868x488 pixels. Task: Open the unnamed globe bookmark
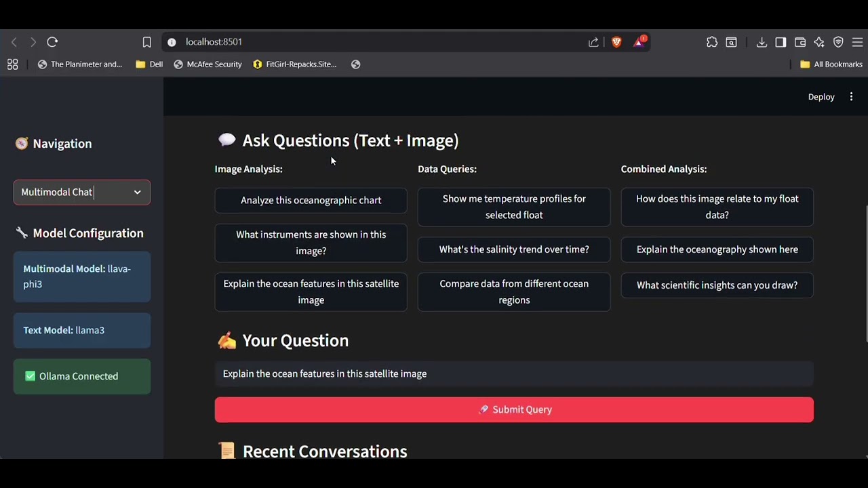click(355, 64)
